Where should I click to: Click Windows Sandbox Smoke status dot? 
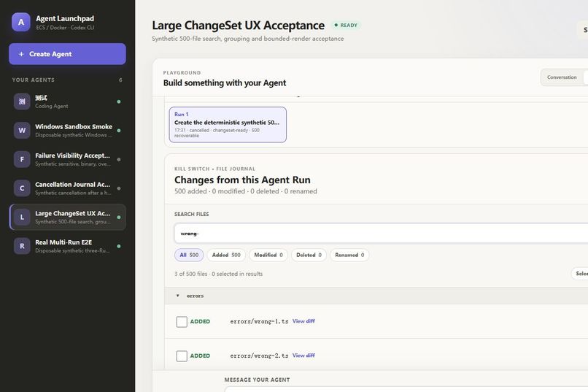(x=119, y=131)
